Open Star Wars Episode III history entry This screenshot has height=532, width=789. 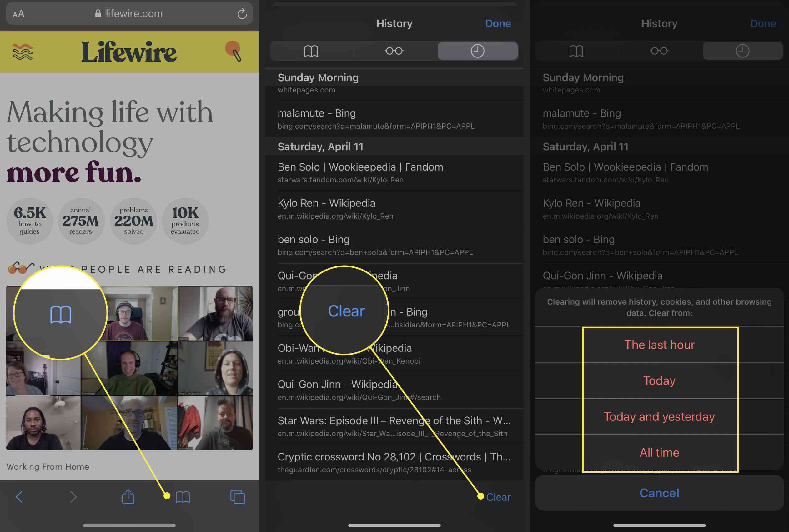(394, 427)
